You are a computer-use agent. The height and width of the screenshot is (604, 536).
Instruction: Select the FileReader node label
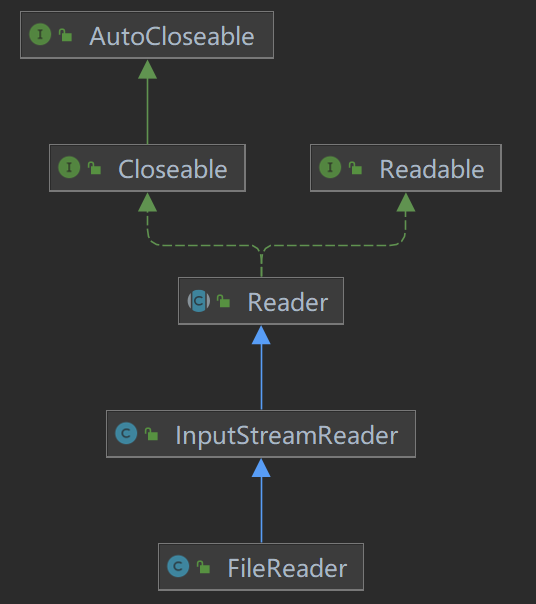click(287, 569)
